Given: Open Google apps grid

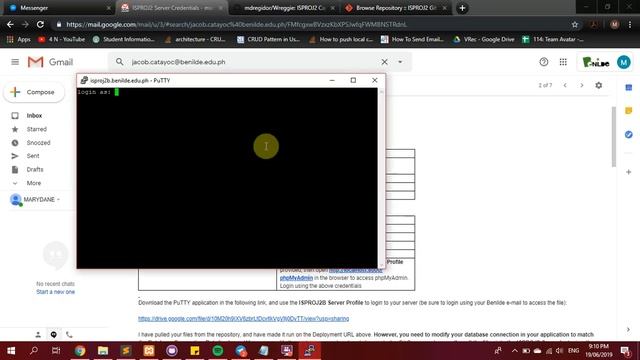Looking at the screenshot, I should tap(563, 62).
